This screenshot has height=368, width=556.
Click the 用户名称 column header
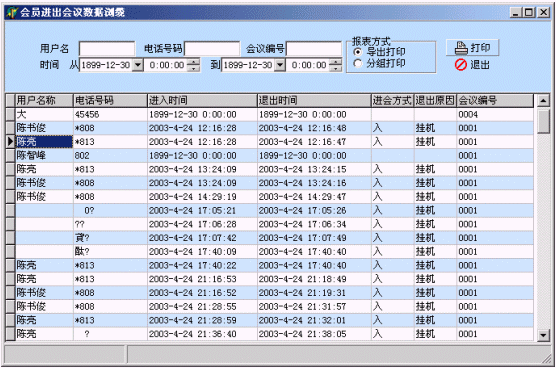pyautogui.click(x=44, y=101)
